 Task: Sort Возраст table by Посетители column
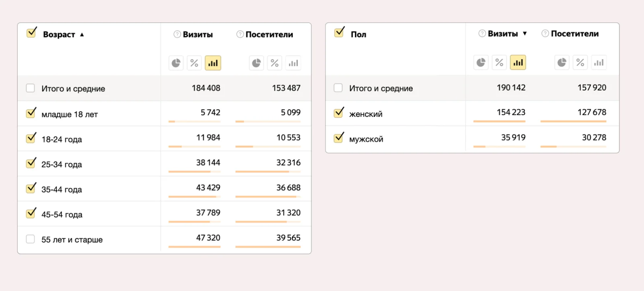pos(269,35)
